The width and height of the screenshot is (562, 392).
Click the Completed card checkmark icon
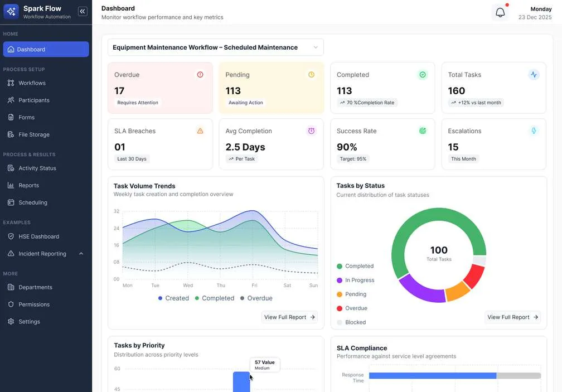click(423, 75)
